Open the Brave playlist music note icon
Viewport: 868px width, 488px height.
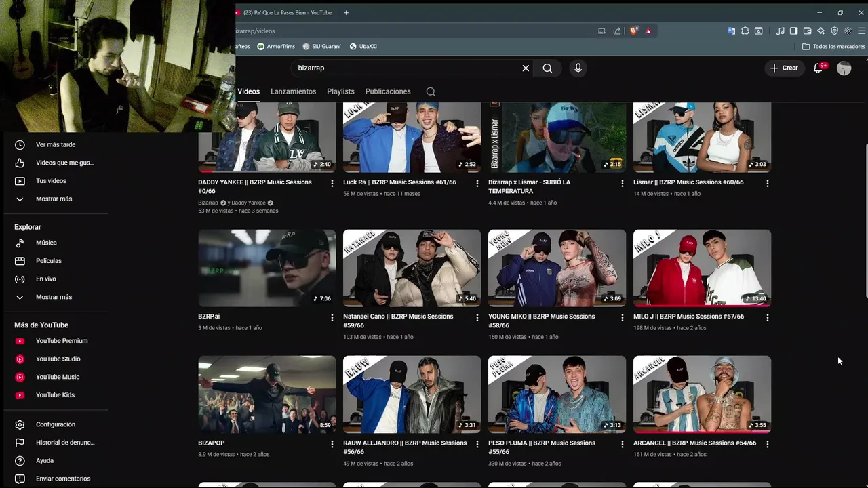(x=781, y=30)
